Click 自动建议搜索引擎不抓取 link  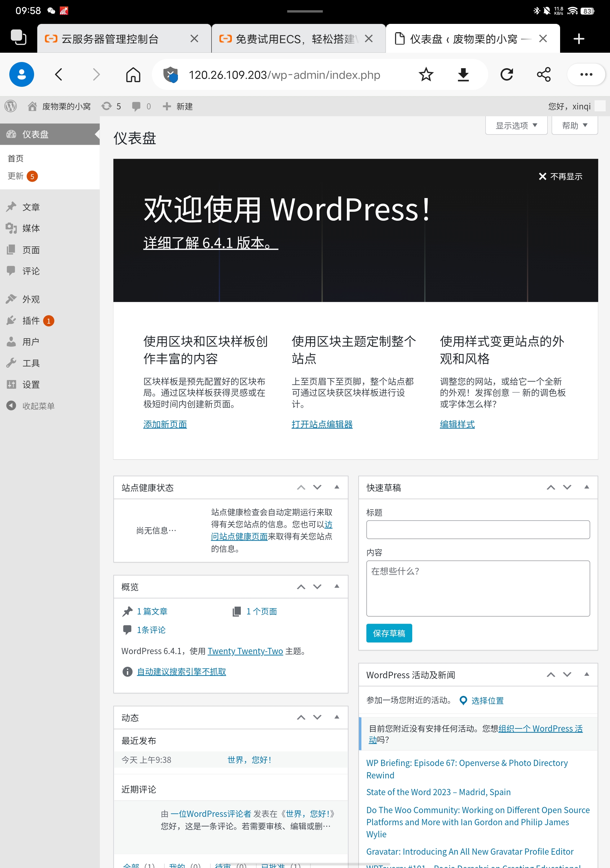(181, 671)
